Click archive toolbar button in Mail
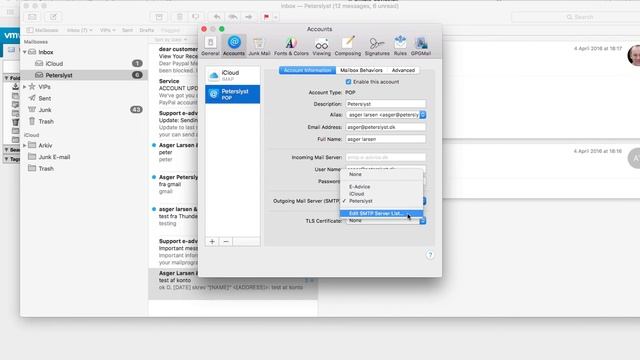Screen dimensions: 640x360 [x=159, y=17]
